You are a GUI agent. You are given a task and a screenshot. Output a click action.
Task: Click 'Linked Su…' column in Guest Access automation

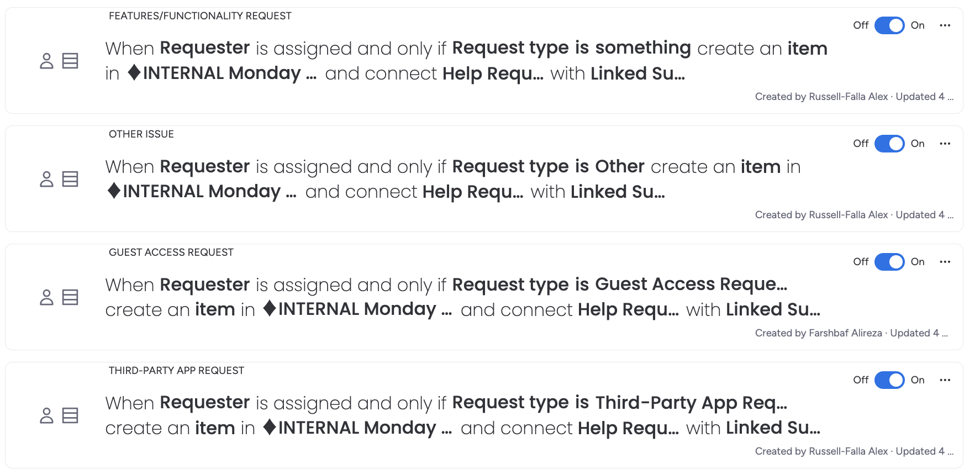click(773, 310)
